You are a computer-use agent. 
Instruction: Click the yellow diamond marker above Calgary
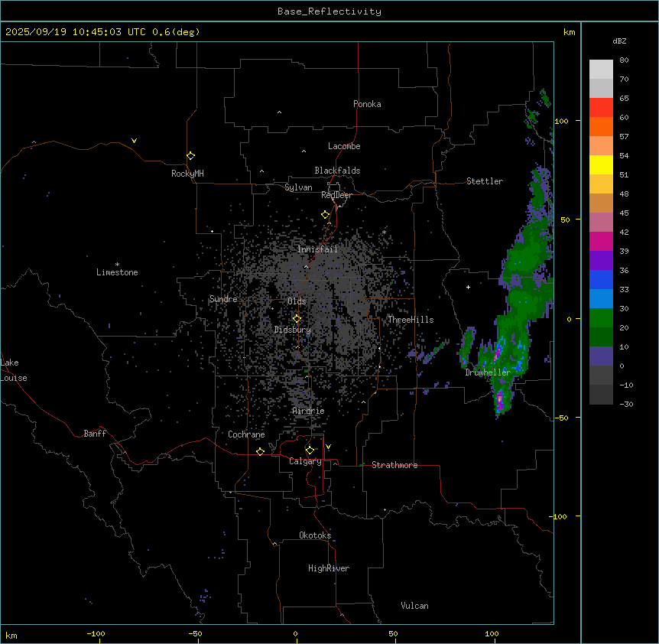click(310, 450)
